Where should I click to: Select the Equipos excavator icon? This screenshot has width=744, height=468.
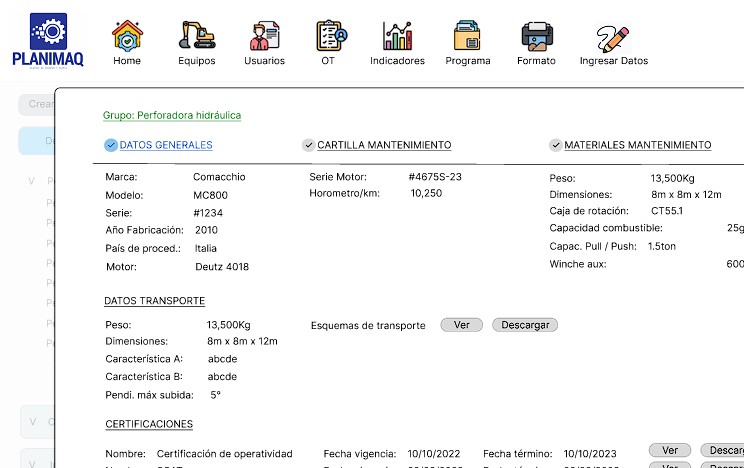click(x=197, y=36)
